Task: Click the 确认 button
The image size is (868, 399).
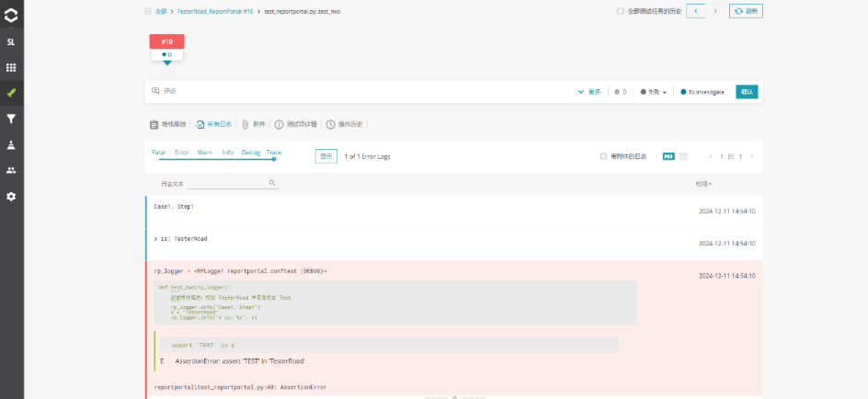Action: [747, 92]
